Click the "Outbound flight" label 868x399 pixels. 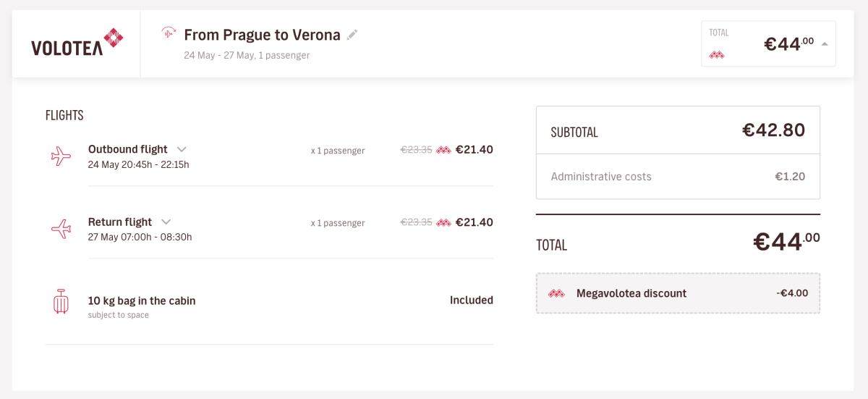[128, 149]
